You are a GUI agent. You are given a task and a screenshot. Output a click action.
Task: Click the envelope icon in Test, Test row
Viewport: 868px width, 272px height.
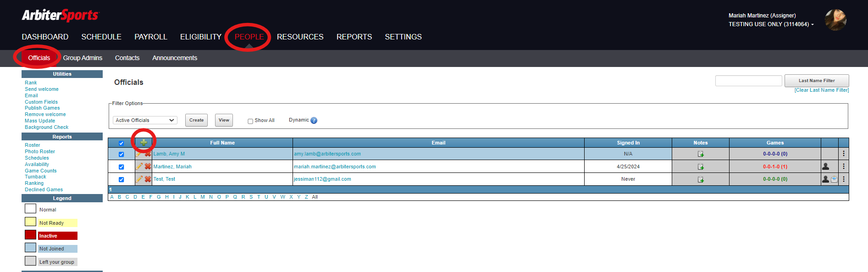click(x=834, y=179)
